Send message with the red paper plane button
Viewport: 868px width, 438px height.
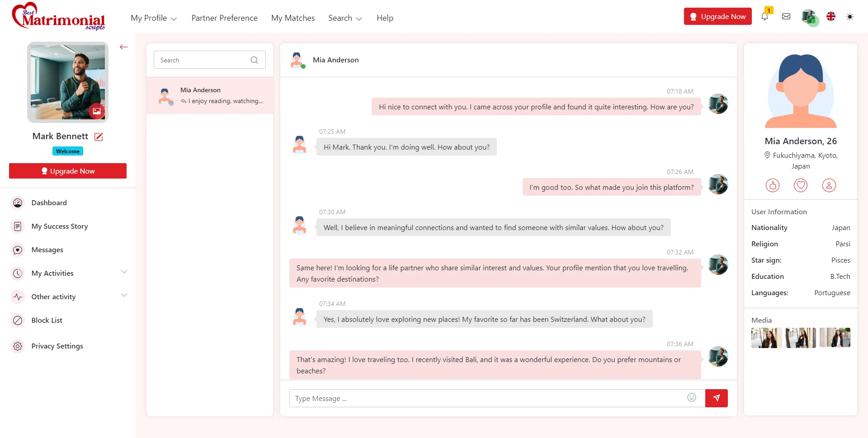(716, 398)
